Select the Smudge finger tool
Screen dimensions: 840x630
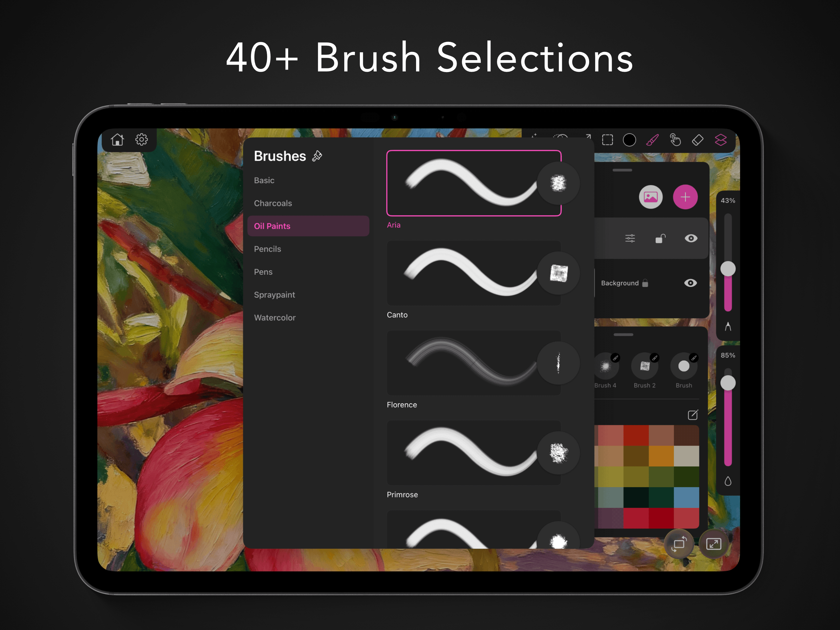(675, 140)
